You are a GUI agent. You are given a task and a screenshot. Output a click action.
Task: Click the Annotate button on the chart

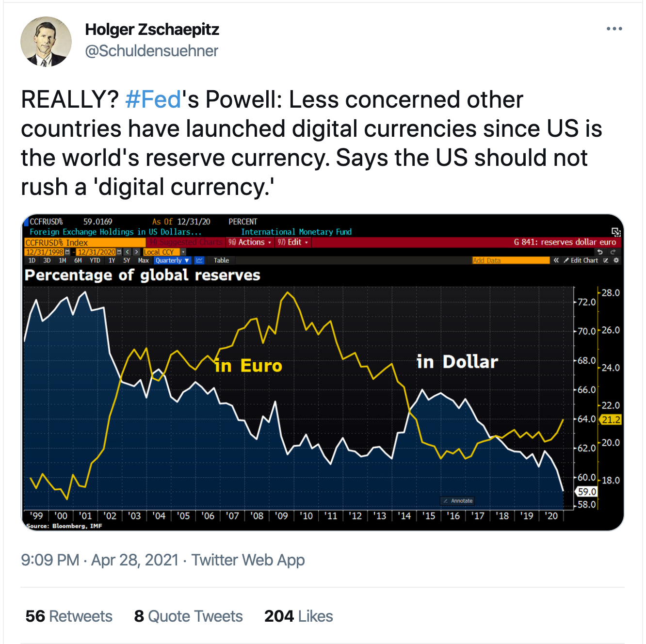coord(458,501)
